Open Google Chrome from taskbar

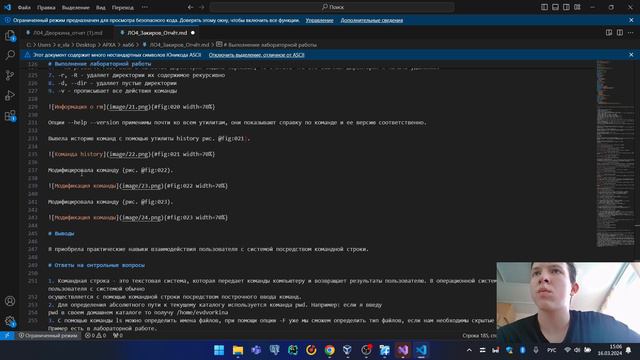click(329, 350)
